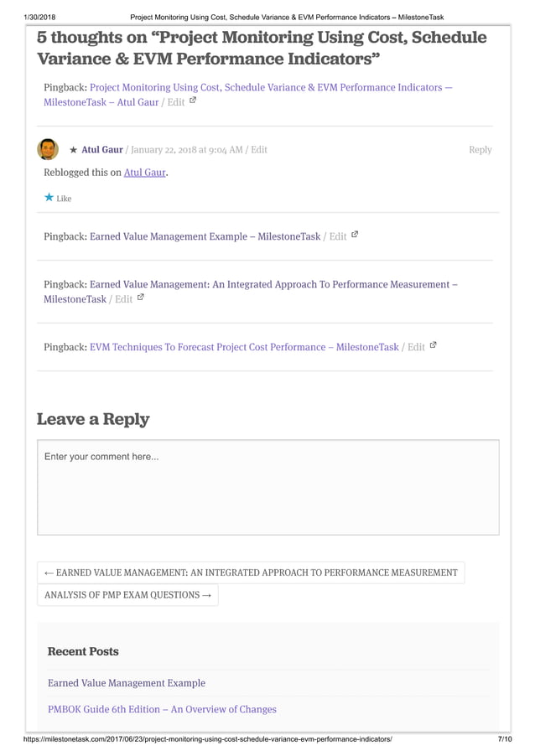Click external icon after Integrated Approach pingback Edit
The image size is (535, 756).
point(141,298)
